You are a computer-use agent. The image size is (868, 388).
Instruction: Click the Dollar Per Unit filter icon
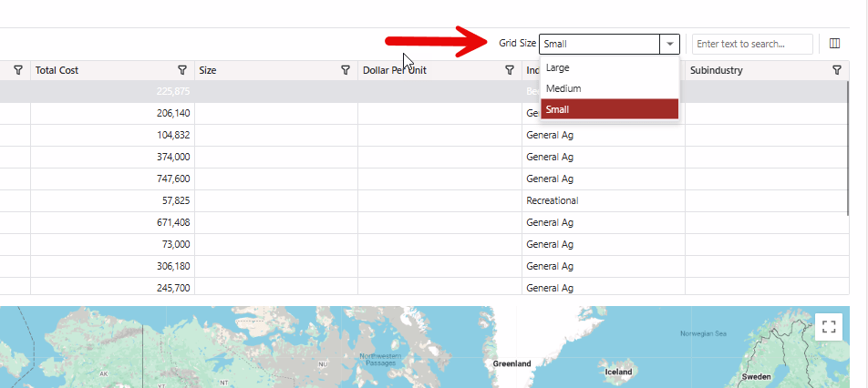510,70
